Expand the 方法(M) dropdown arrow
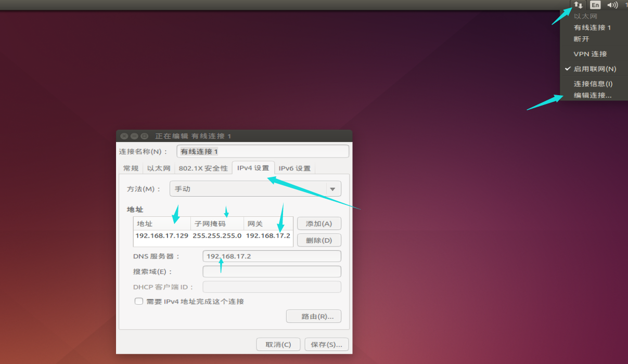Image resolution: width=628 pixels, height=364 pixels. point(333,189)
